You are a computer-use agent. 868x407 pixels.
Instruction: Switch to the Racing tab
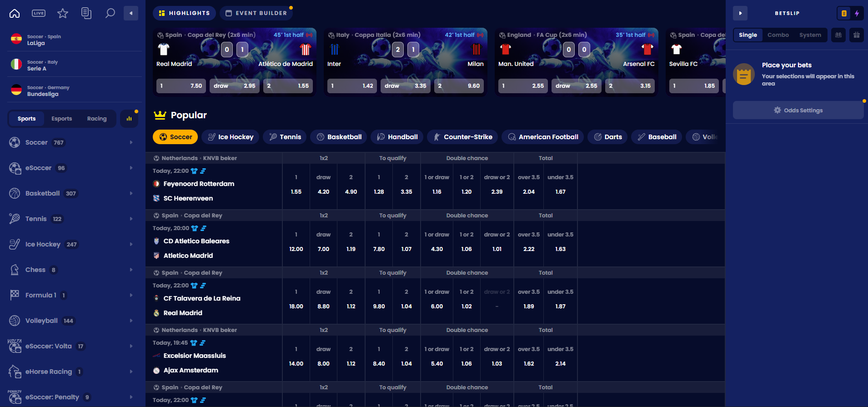click(x=97, y=119)
